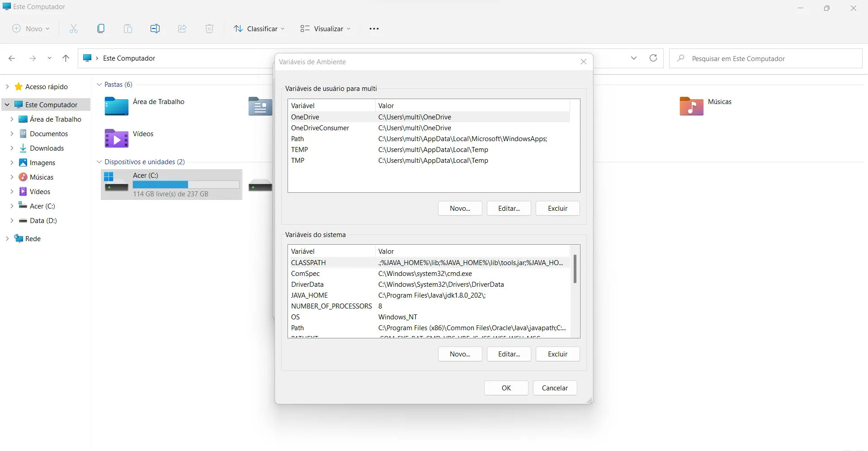Collapse Este Computador tree node

click(x=7, y=104)
